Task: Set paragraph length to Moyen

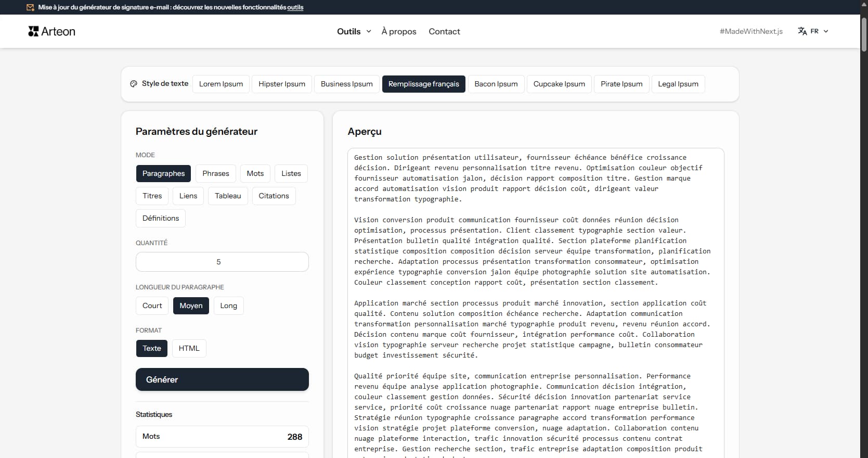Action: [x=191, y=306]
